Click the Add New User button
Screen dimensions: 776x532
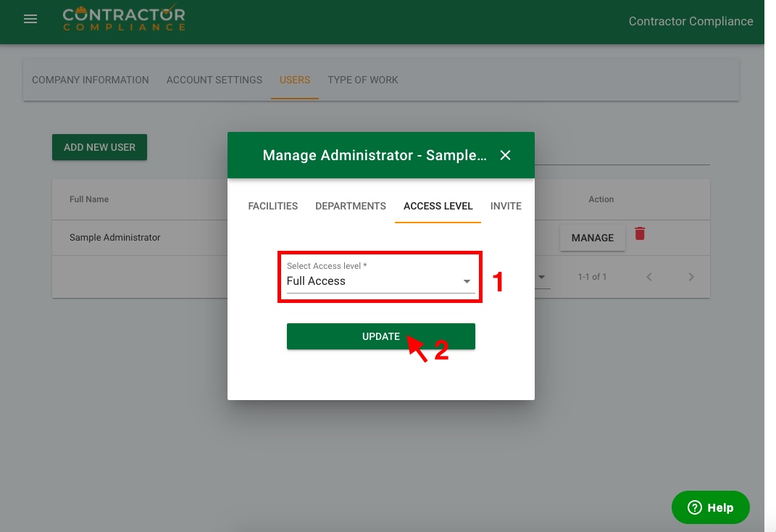pyautogui.click(x=99, y=147)
